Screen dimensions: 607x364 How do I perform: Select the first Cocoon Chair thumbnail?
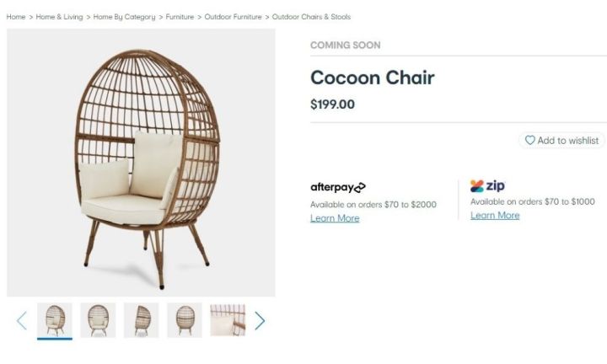coord(55,320)
